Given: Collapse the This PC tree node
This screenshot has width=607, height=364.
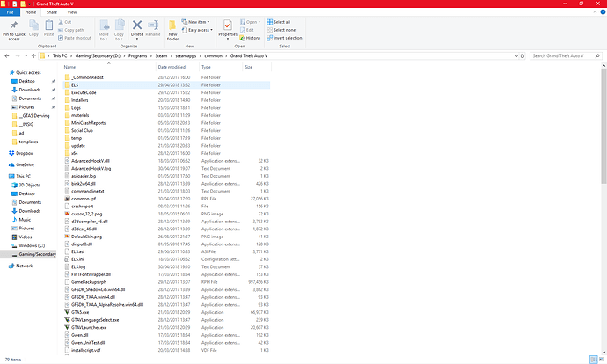Looking at the screenshot, I should point(4,176).
